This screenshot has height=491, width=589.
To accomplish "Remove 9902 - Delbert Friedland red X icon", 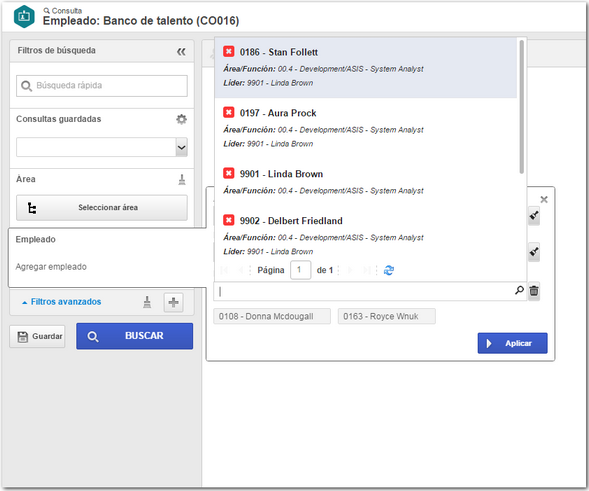I will click(228, 220).
